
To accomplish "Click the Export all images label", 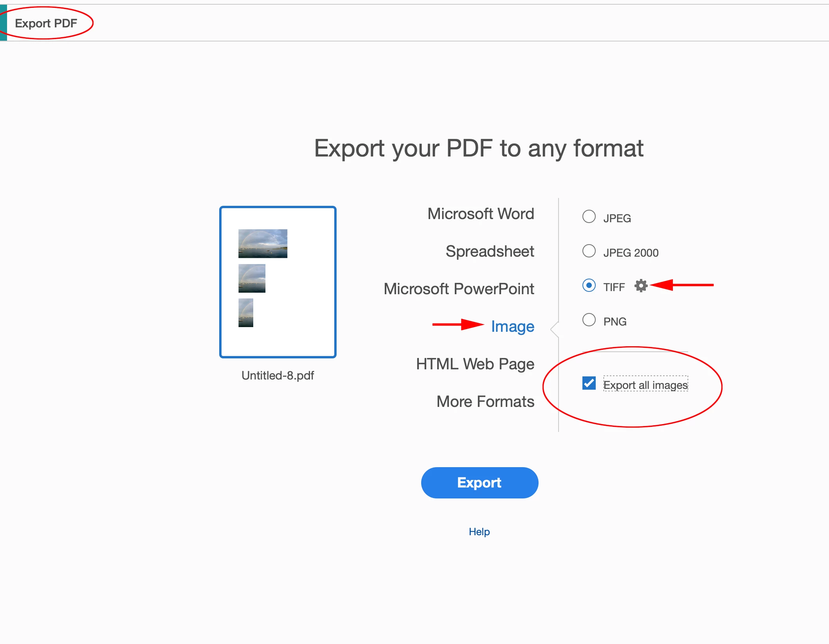I will tap(645, 385).
